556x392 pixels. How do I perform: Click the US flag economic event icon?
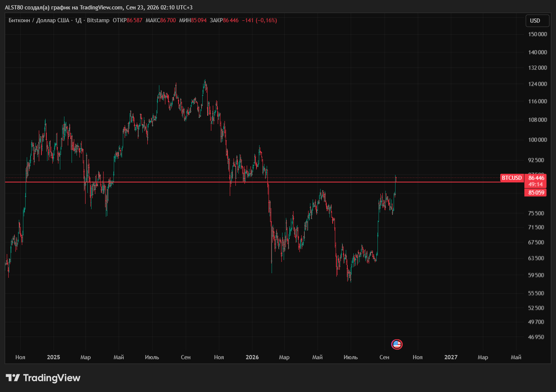coord(397,344)
